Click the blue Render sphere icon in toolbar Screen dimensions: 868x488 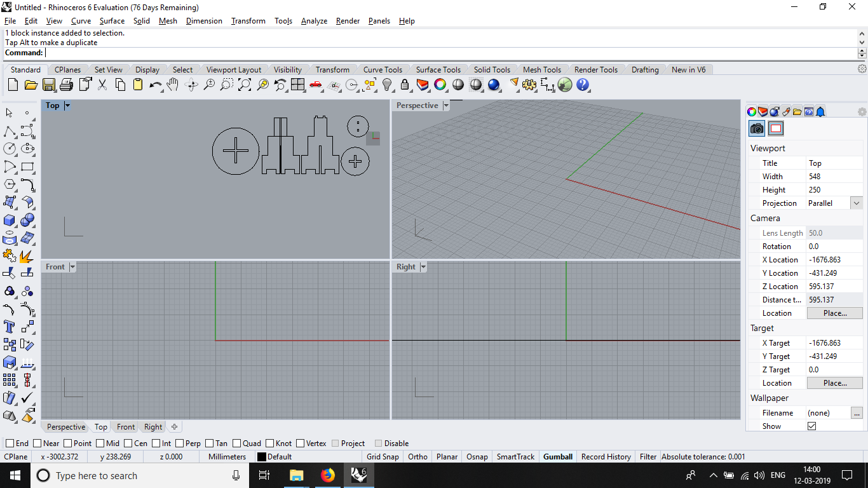point(494,85)
